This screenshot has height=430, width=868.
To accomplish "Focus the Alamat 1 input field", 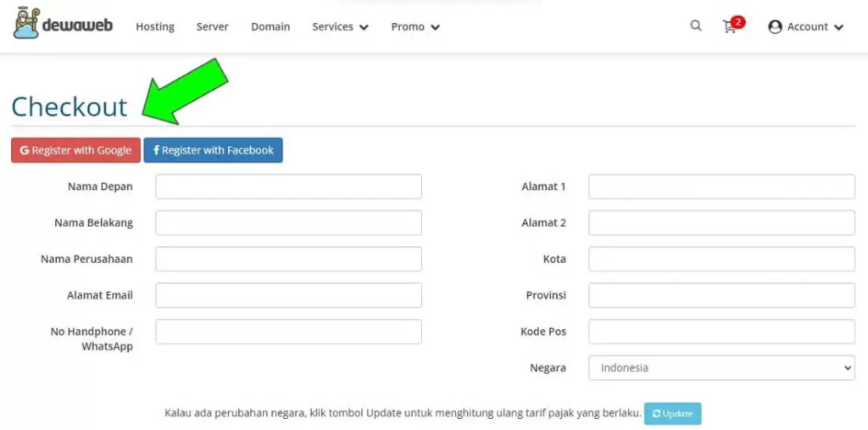I will pyautogui.click(x=722, y=187).
